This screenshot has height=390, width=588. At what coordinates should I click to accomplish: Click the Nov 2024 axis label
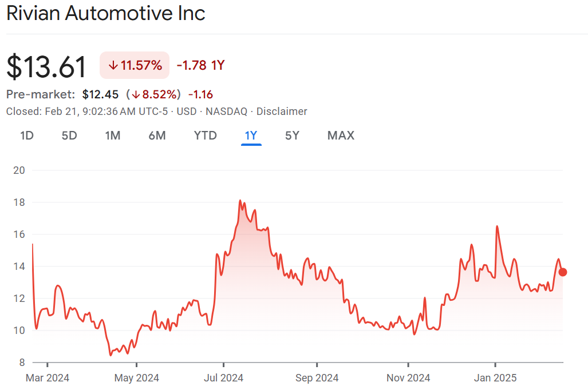(x=408, y=377)
